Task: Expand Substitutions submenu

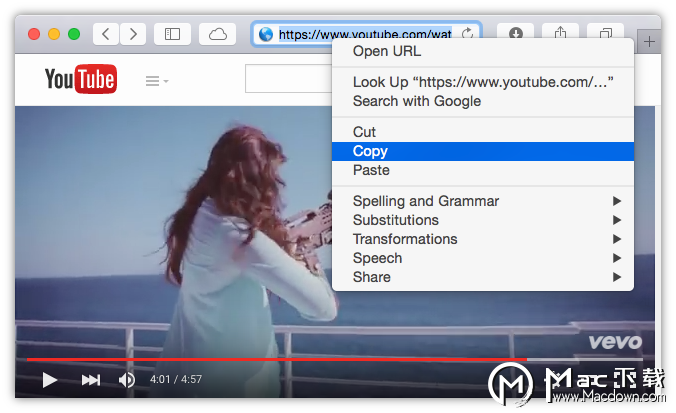Action: (x=483, y=220)
